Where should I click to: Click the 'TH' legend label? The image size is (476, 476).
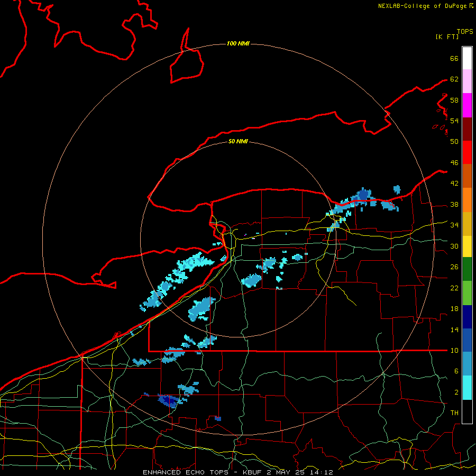pyautogui.click(x=454, y=413)
